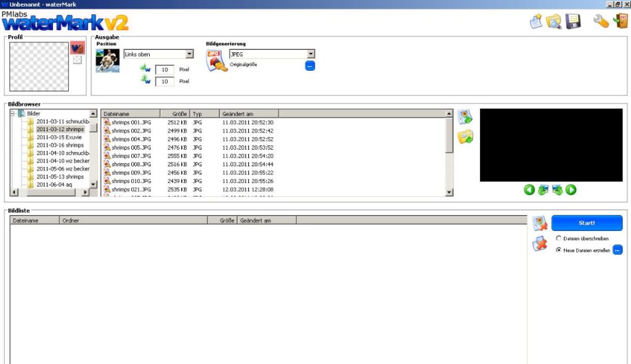Open the 'Links oben' position dropdown
Screen dimensions: 631x364
(x=189, y=54)
